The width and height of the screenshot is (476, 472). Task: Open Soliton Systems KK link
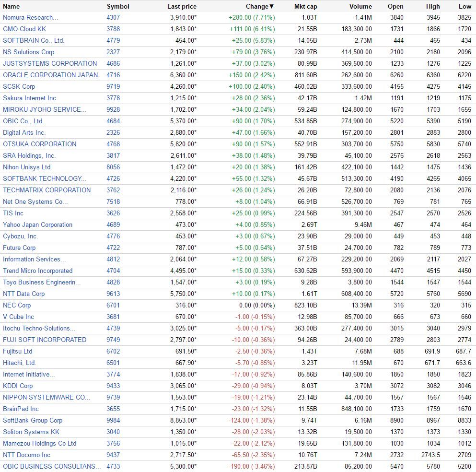[x=31, y=433]
